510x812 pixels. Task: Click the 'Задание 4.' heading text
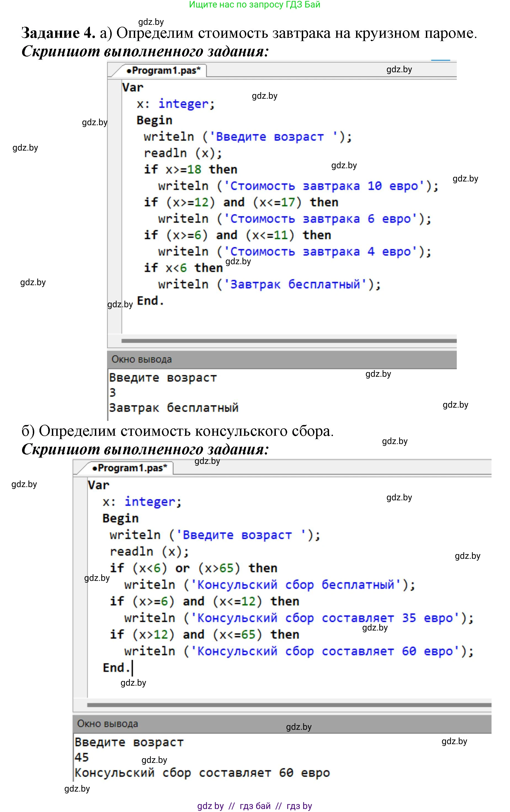click(58, 33)
